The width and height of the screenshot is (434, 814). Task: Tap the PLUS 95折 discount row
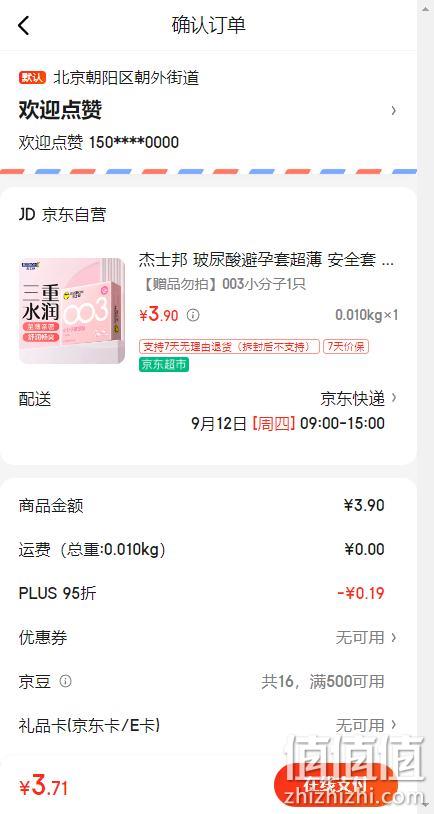(x=208, y=593)
